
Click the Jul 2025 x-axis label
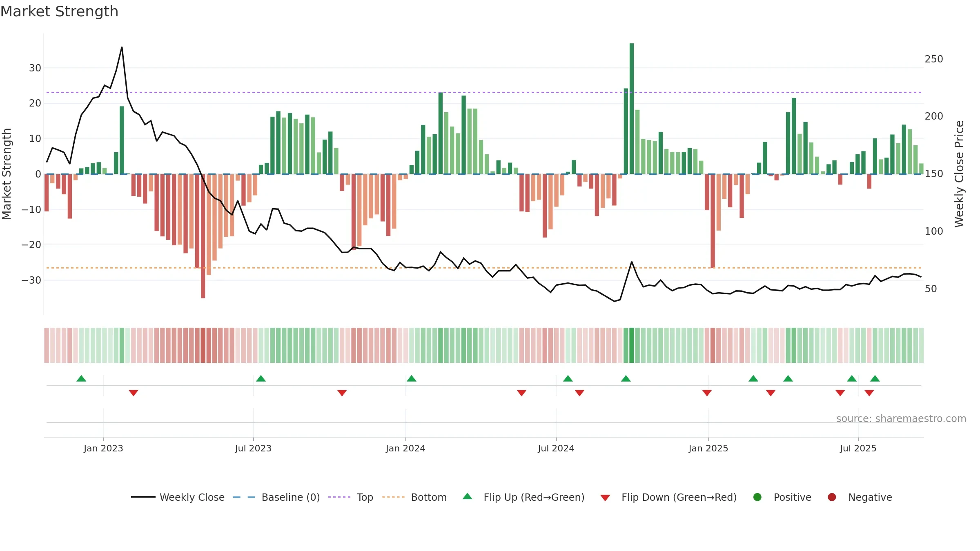pos(858,448)
